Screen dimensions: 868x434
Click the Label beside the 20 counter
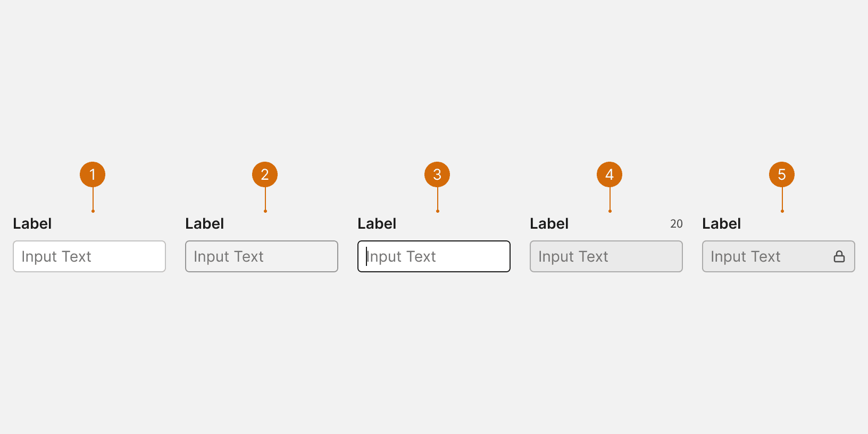pos(549,223)
